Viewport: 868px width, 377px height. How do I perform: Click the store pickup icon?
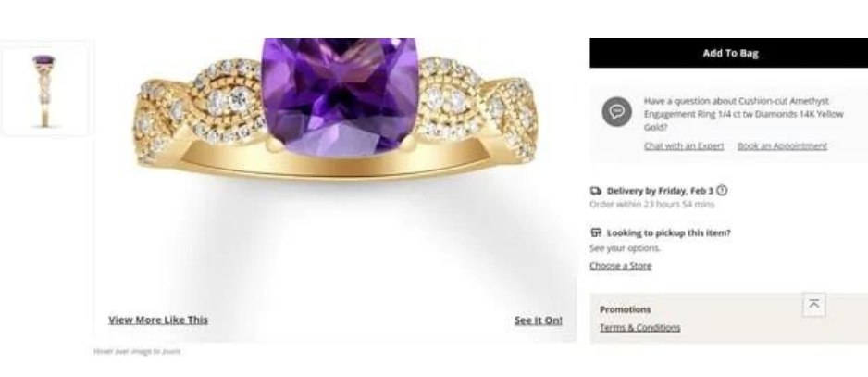click(596, 232)
